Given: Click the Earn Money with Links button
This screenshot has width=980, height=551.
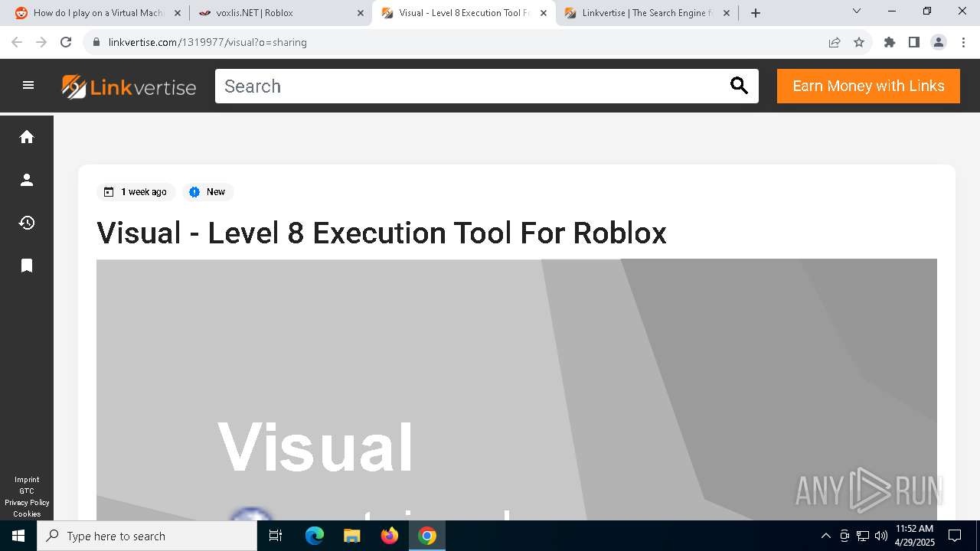Looking at the screenshot, I should [868, 86].
